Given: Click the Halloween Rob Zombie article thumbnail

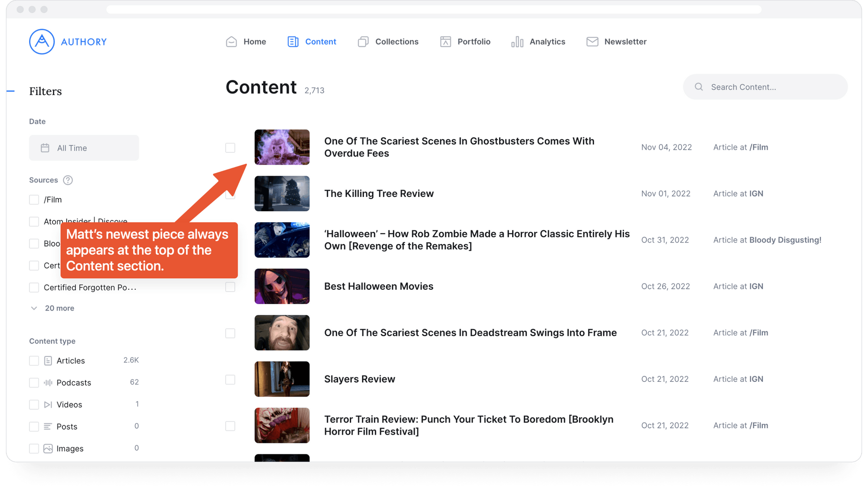Looking at the screenshot, I should click(x=282, y=239).
